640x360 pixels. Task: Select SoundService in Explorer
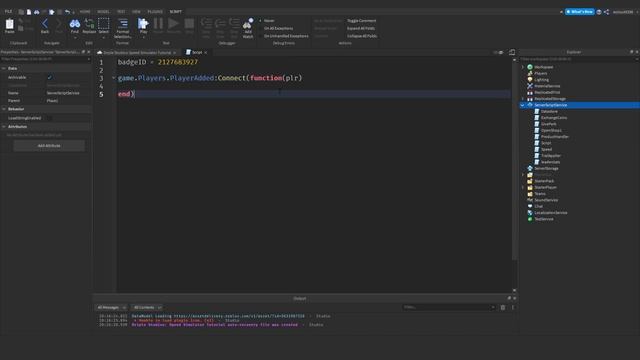pos(546,200)
